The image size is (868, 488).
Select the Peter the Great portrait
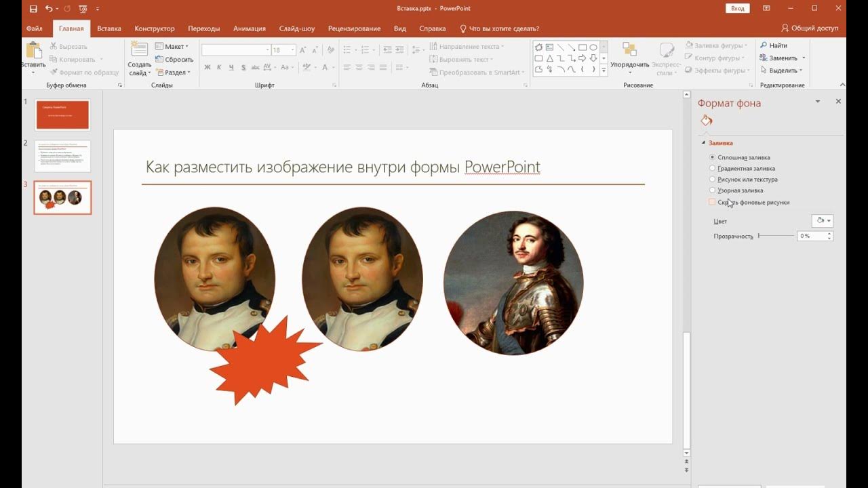513,283
